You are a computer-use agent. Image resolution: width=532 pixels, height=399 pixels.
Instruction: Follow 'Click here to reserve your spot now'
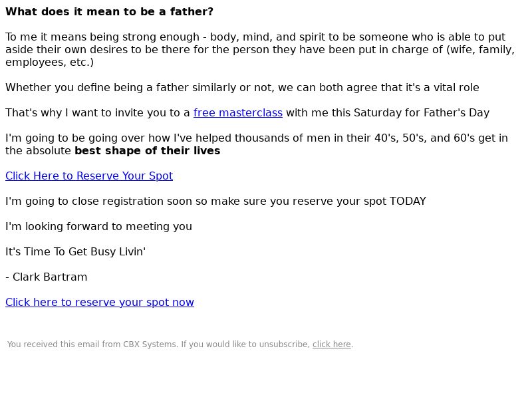pyautogui.click(x=100, y=302)
